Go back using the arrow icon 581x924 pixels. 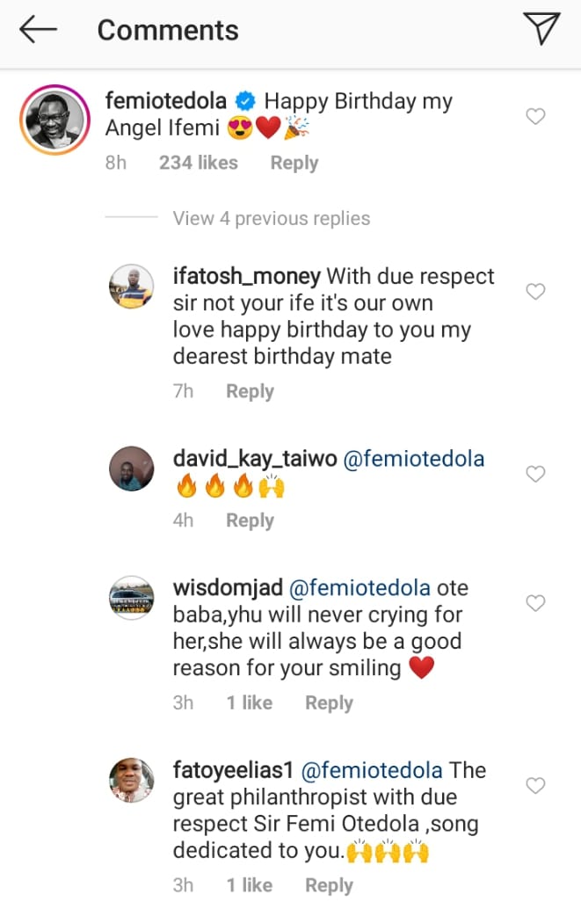click(39, 30)
